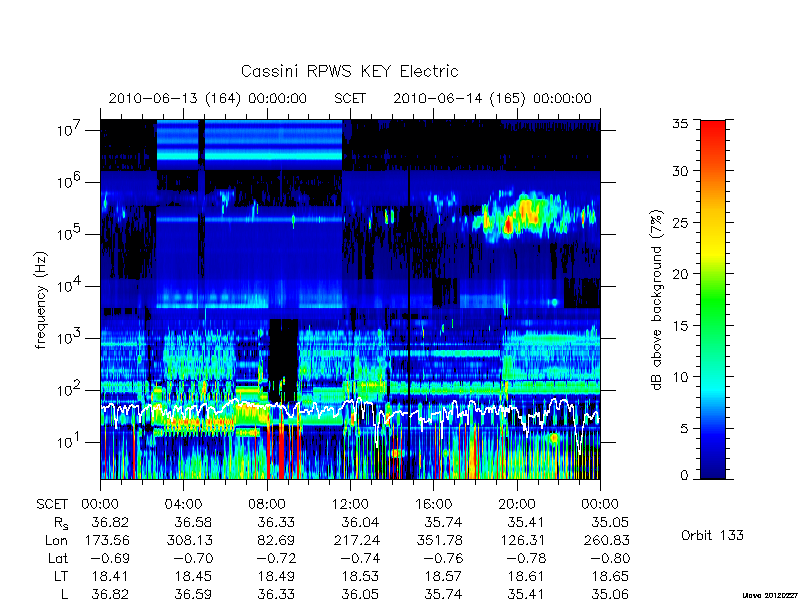Image resolution: width=800 pixels, height=600 pixels.
Task: Click the '12:00' time tick label
Action: click(x=350, y=504)
